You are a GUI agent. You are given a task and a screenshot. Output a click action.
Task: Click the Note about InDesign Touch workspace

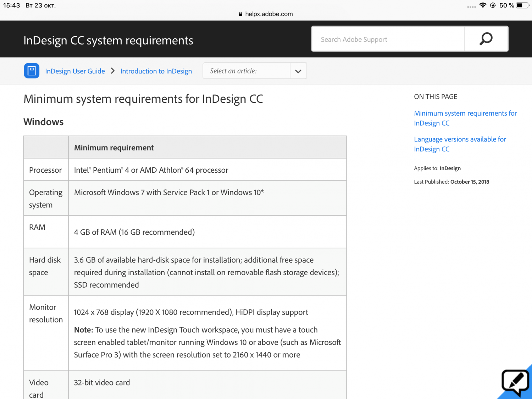[x=207, y=342]
